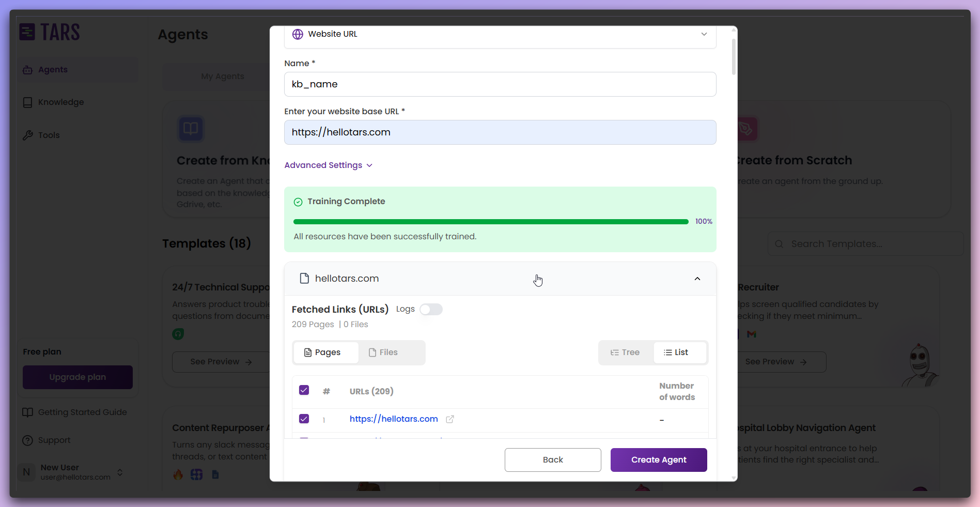
Task: Open the https://hellotars.com link
Action: pyautogui.click(x=394, y=419)
